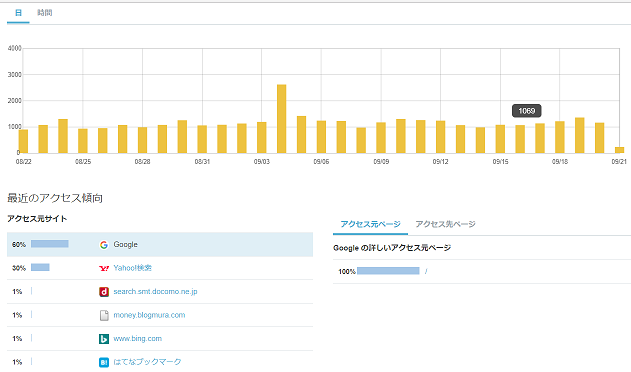This screenshot has height=372, width=631.
Task: Open the はてなブックマーク referrer link
Action: point(147,362)
